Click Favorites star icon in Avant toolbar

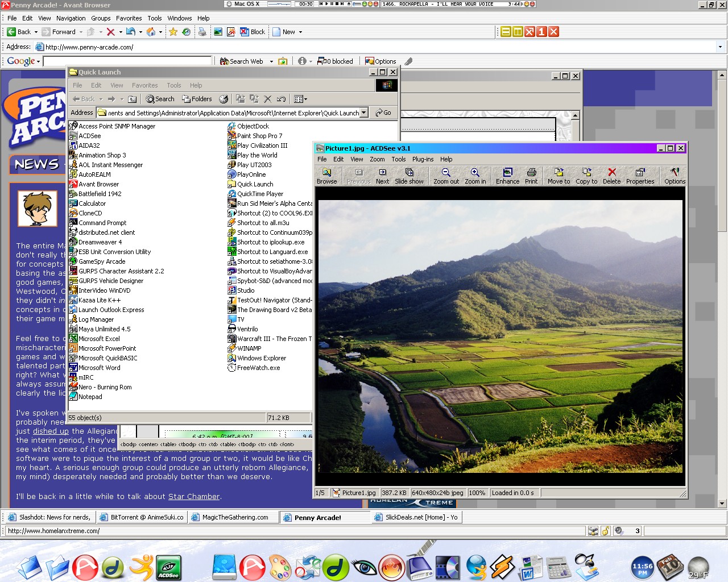pos(173,32)
